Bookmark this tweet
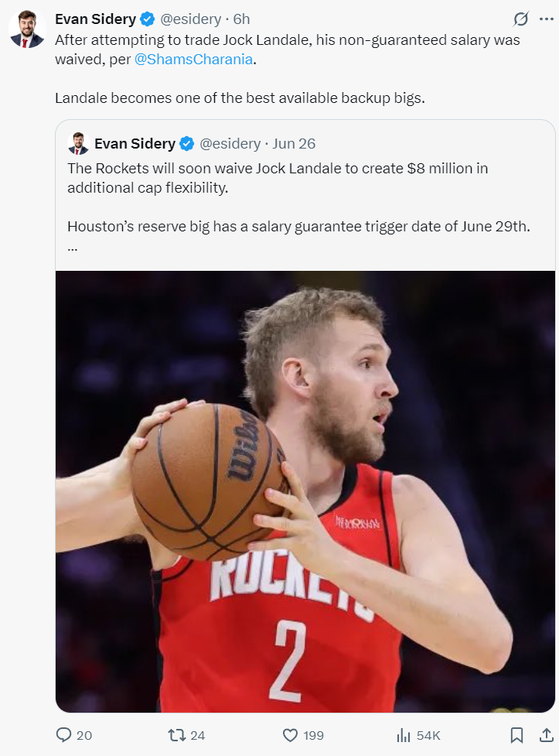559x756 pixels. [x=517, y=735]
